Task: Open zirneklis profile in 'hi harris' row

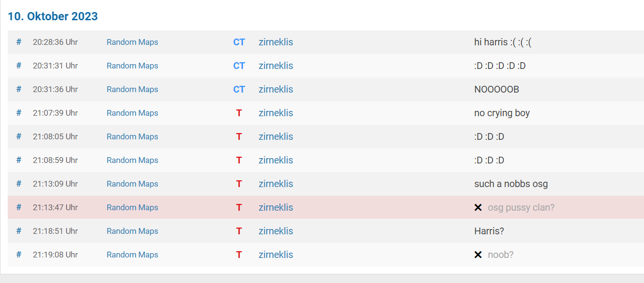Action: click(x=276, y=42)
